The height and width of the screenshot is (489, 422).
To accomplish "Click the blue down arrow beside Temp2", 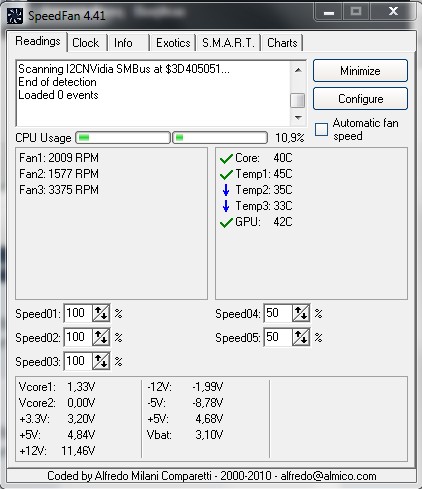I will tap(226, 190).
